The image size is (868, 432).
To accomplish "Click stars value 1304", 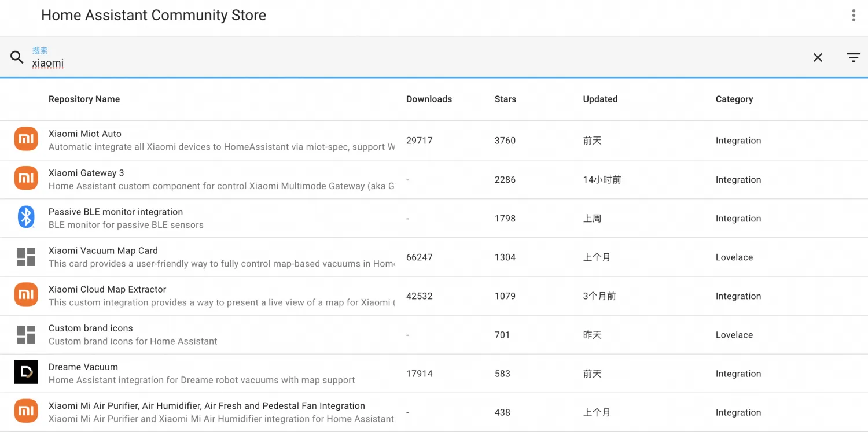I will (505, 257).
